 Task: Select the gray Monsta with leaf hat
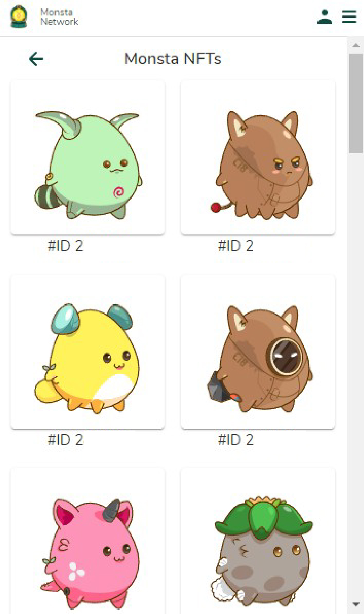click(258, 541)
